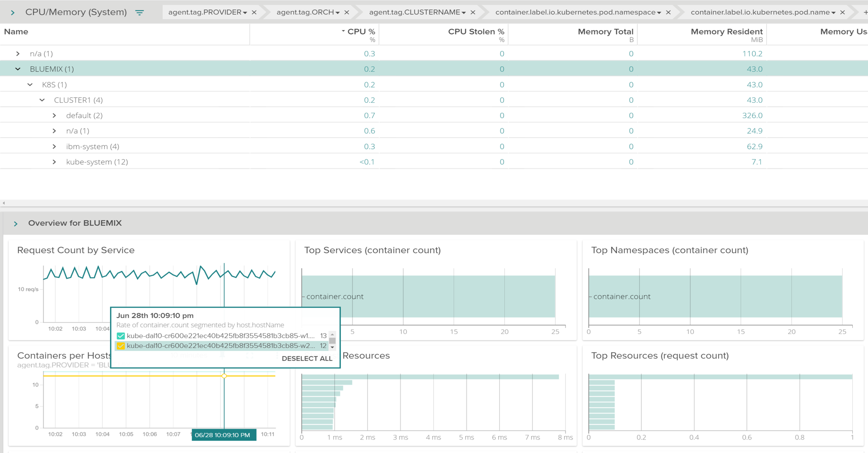
Task: Click the Top Services (container count) title
Action: (x=372, y=250)
